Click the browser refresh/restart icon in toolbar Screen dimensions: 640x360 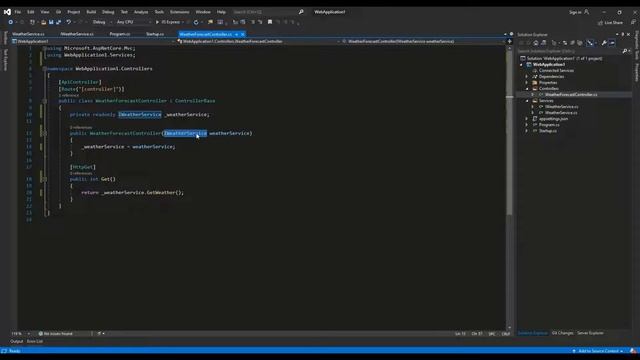tap(196, 22)
